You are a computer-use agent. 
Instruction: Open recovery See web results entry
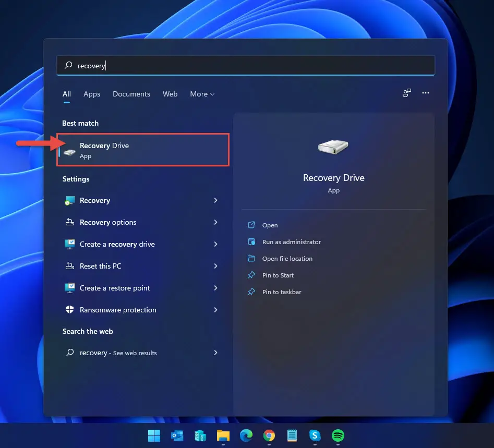(141, 353)
